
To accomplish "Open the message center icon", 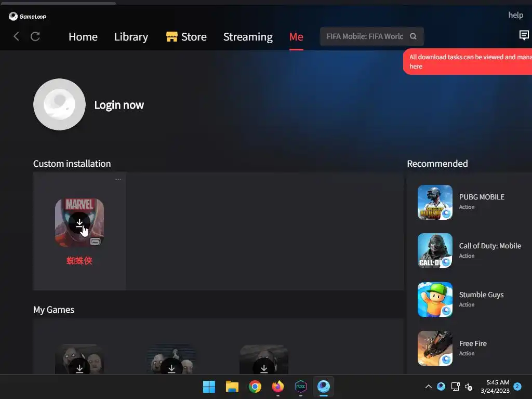I will [x=524, y=35].
